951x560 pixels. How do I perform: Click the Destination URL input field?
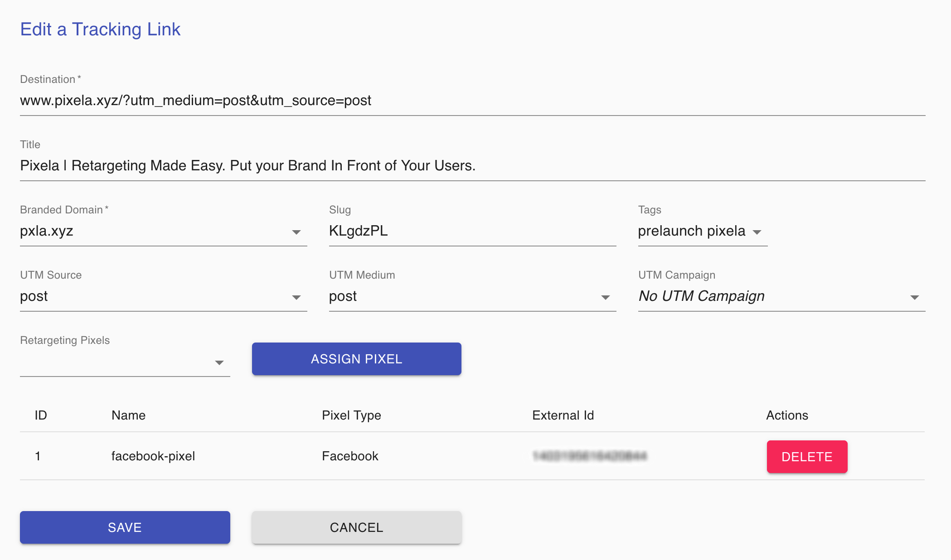471,101
